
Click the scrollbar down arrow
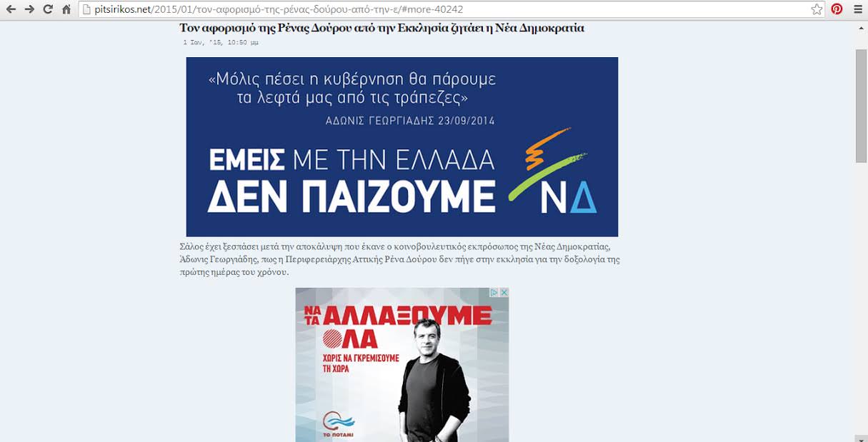(x=861, y=437)
